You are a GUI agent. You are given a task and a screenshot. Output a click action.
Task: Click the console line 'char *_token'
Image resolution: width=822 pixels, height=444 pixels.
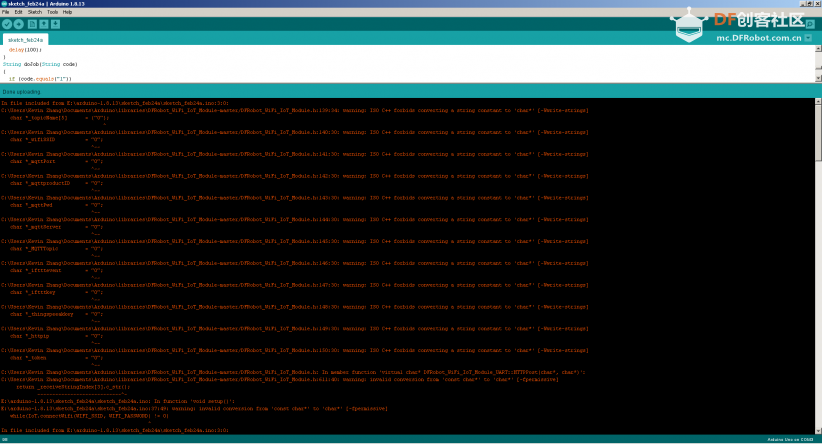click(x=56, y=358)
